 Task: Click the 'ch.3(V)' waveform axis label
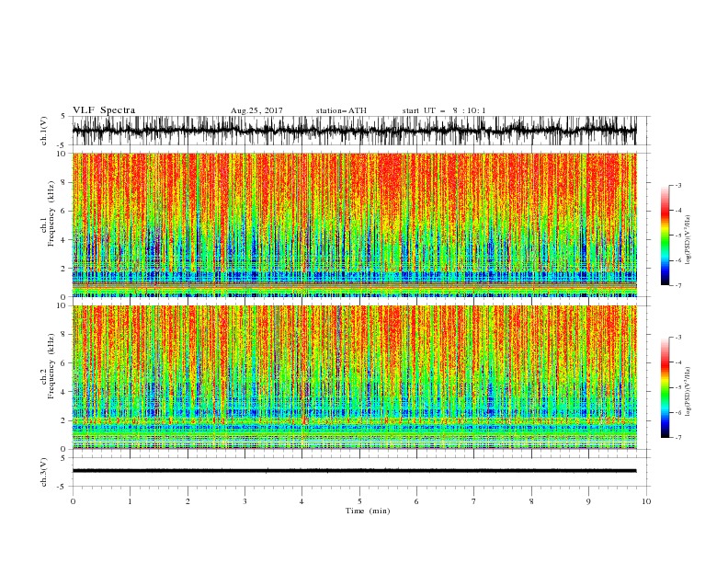44,472
